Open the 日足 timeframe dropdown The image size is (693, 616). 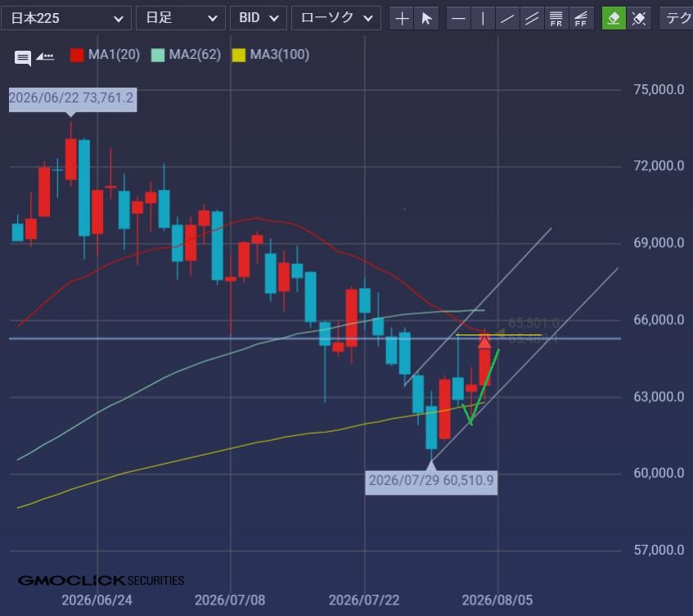(181, 18)
